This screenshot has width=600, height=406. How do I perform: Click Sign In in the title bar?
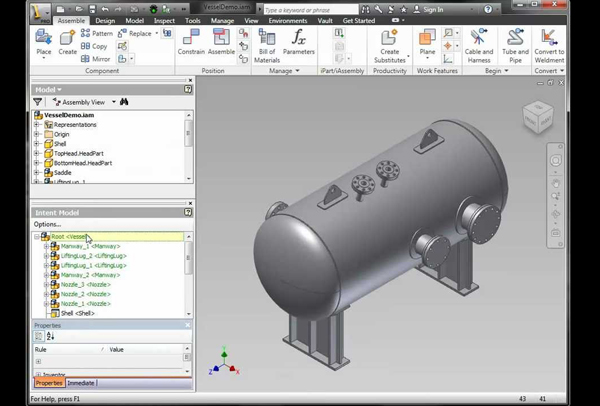432,9
